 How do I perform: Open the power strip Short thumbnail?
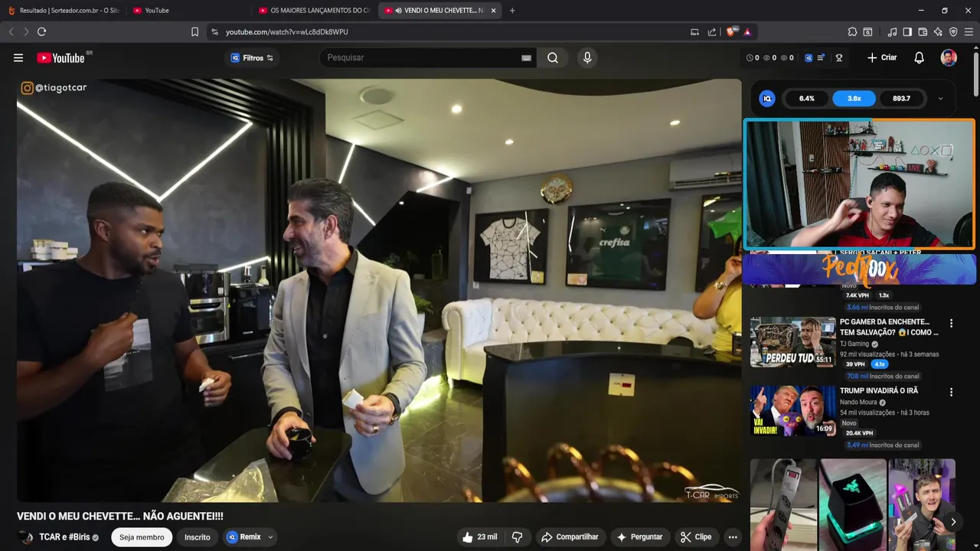coord(783,504)
